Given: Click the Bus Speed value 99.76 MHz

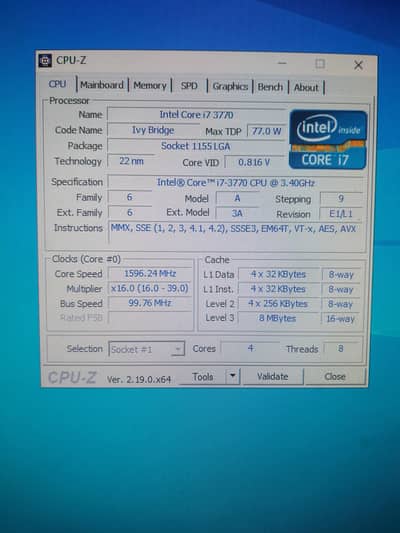Looking at the screenshot, I should (x=150, y=303).
